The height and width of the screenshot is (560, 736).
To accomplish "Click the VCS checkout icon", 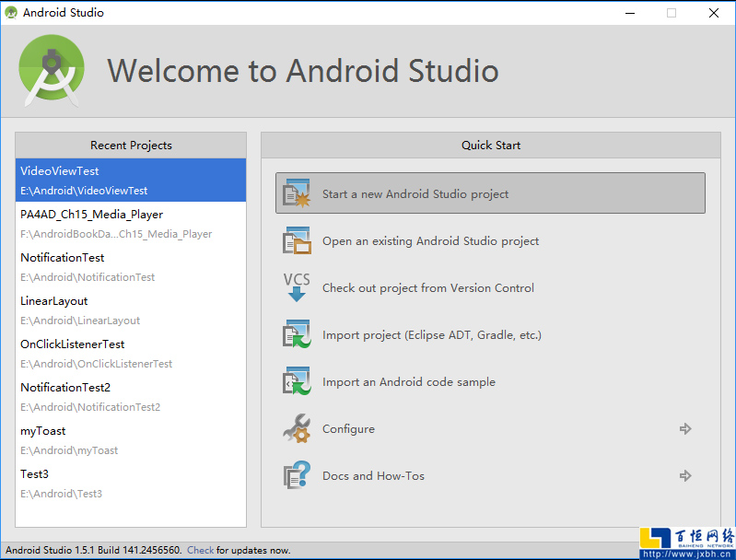I will (297, 287).
